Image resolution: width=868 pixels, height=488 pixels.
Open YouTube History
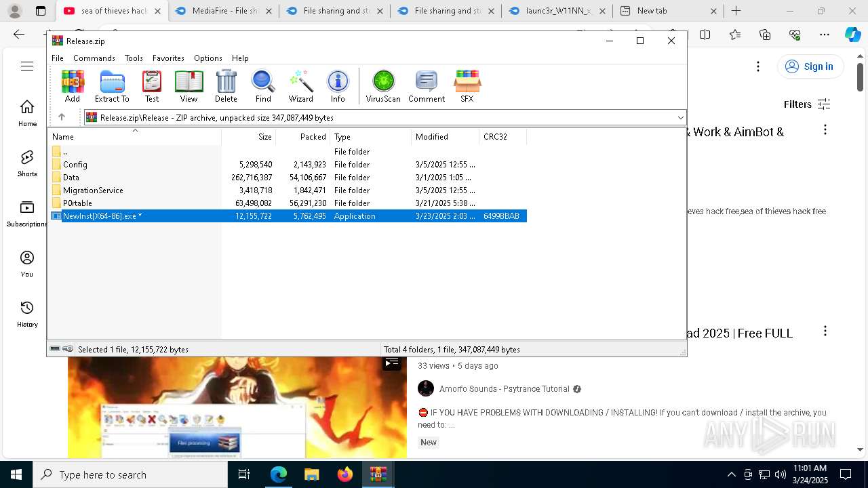click(27, 314)
